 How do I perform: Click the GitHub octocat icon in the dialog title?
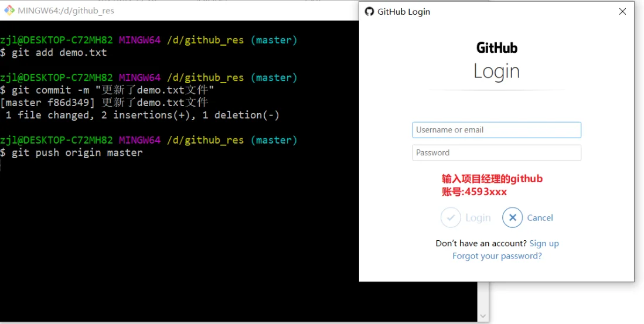tap(369, 12)
